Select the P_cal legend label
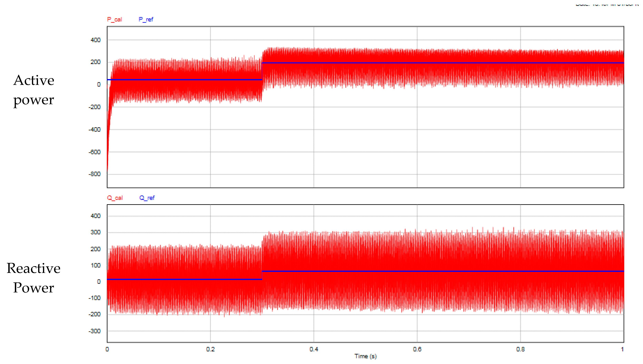Screen dimensions: 643x364 pos(114,19)
